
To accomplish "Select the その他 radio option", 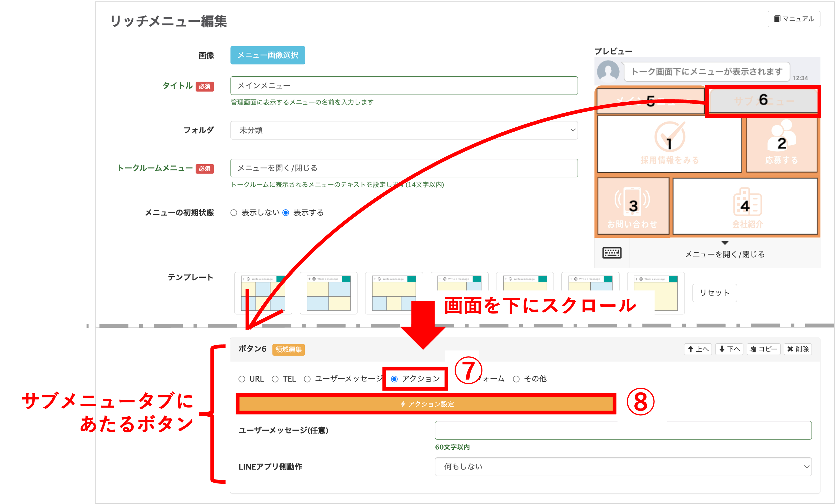I will (x=516, y=379).
